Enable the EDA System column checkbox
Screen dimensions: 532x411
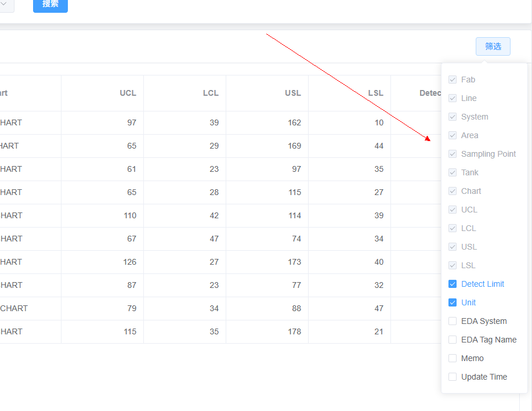(x=453, y=321)
